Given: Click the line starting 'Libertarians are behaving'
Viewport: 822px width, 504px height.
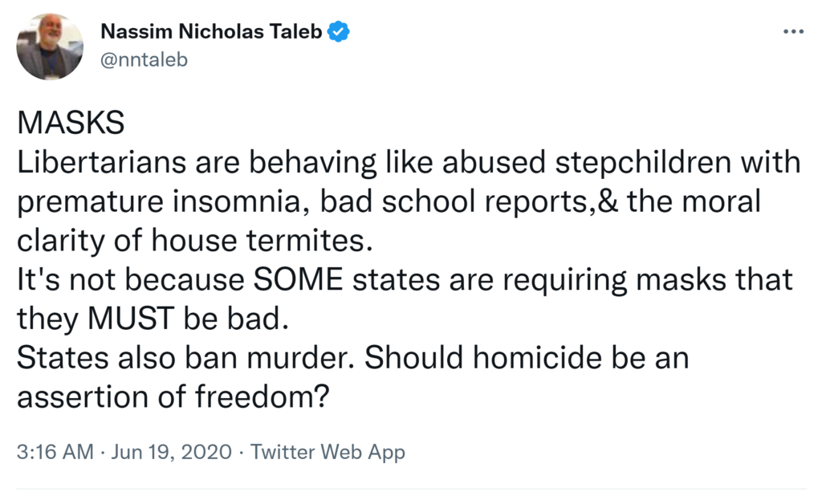Looking at the screenshot, I should coord(409,162).
